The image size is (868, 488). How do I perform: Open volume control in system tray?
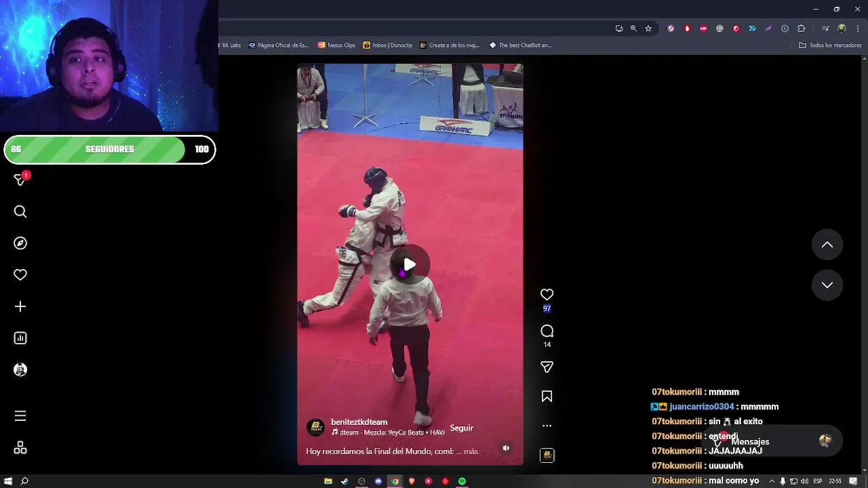point(804,481)
